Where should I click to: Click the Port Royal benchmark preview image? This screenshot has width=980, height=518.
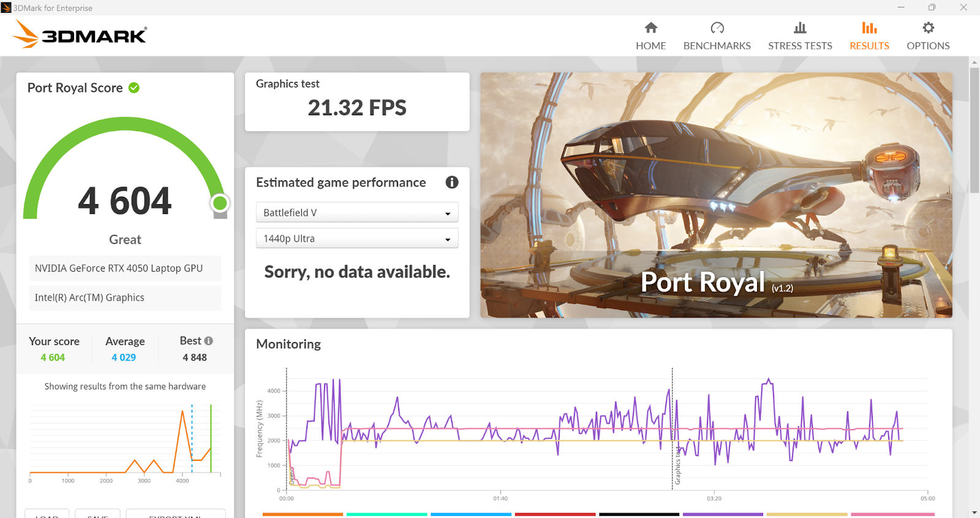point(716,195)
